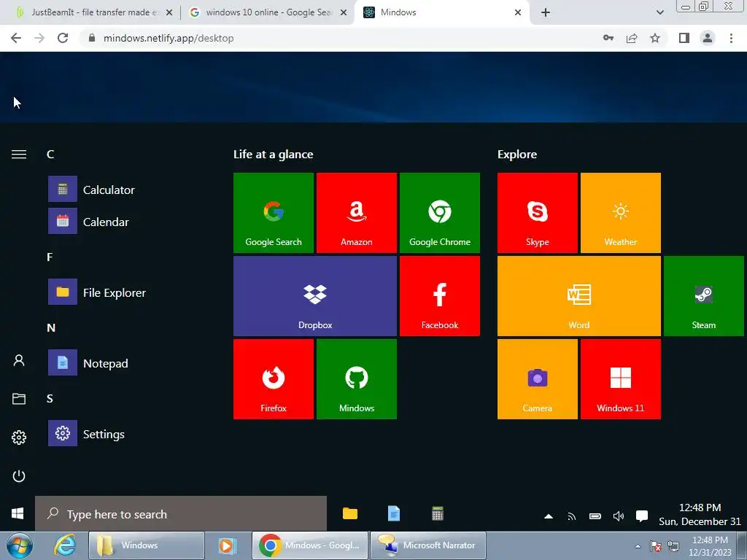Click the 'Life at a glance' heading
747x560 pixels.
point(273,155)
